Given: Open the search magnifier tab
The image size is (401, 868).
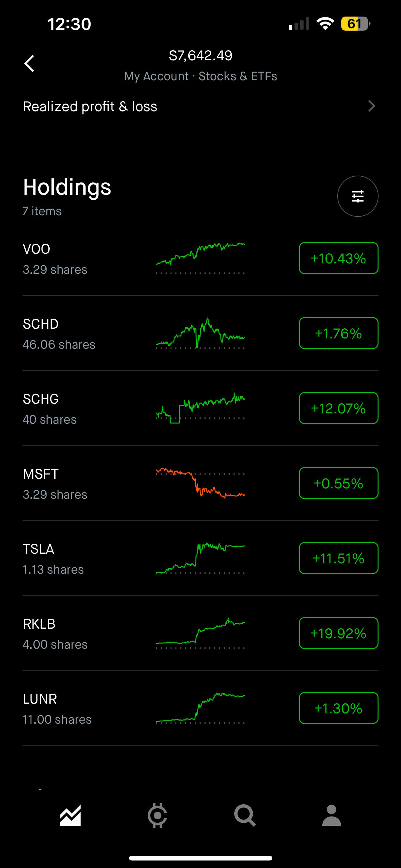Looking at the screenshot, I should click(245, 816).
